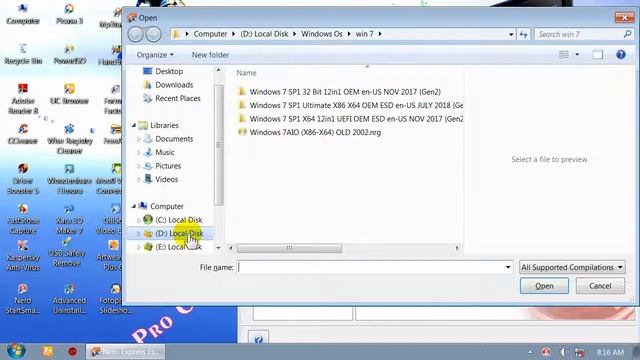Click navigation pane scroll up arrow
The width and height of the screenshot is (640, 360).
coord(218,70)
